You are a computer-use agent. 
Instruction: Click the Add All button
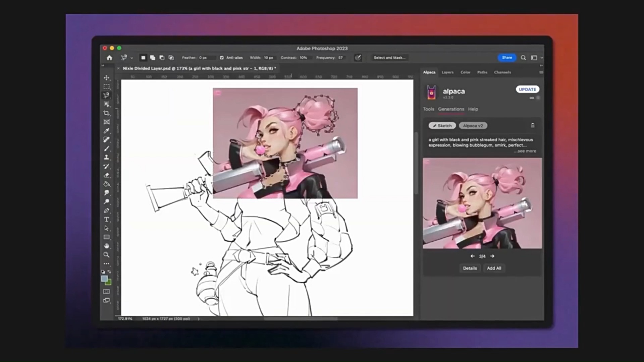[x=494, y=268]
